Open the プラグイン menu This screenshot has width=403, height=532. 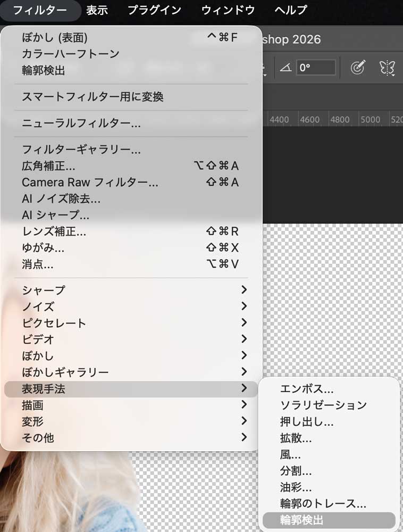point(155,10)
